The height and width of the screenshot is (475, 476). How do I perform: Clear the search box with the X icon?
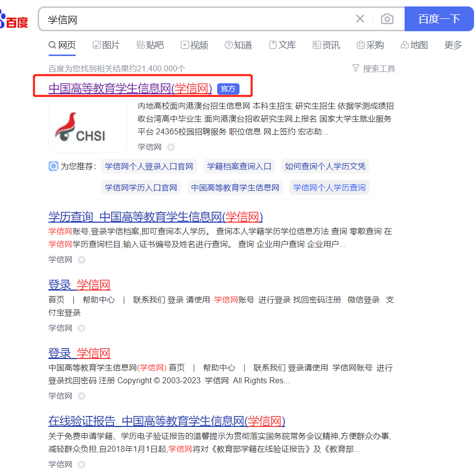tap(360, 19)
